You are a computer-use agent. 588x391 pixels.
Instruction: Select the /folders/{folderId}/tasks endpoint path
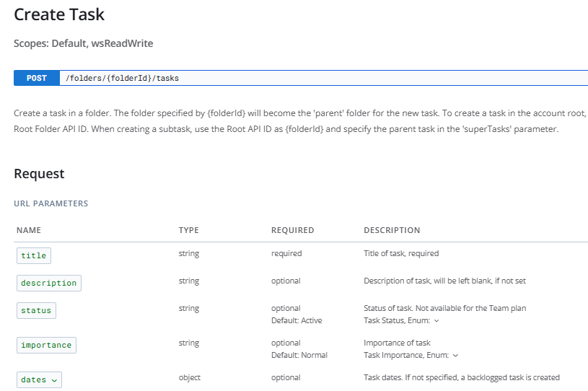point(128,78)
